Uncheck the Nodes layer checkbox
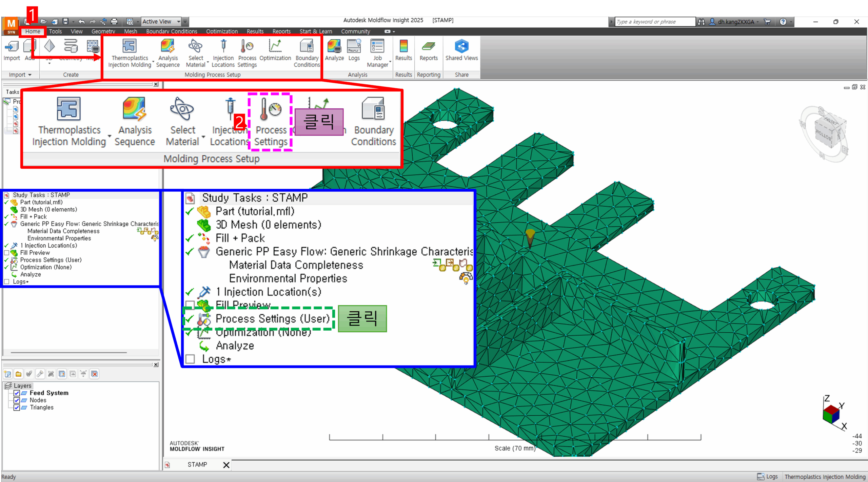This screenshot has height=482, width=868. pyautogui.click(x=17, y=400)
